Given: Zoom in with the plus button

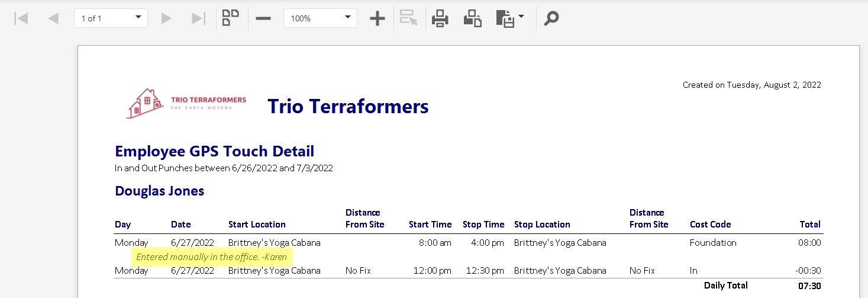Looking at the screenshot, I should point(377,18).
